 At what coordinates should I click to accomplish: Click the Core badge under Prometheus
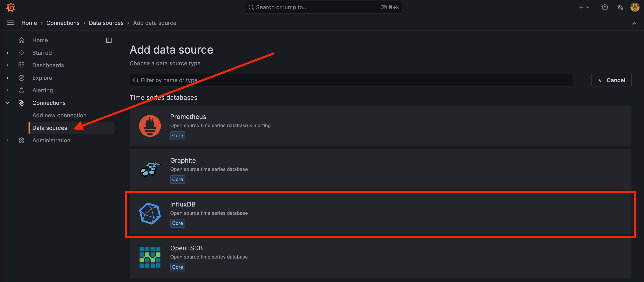pos(178,136)
